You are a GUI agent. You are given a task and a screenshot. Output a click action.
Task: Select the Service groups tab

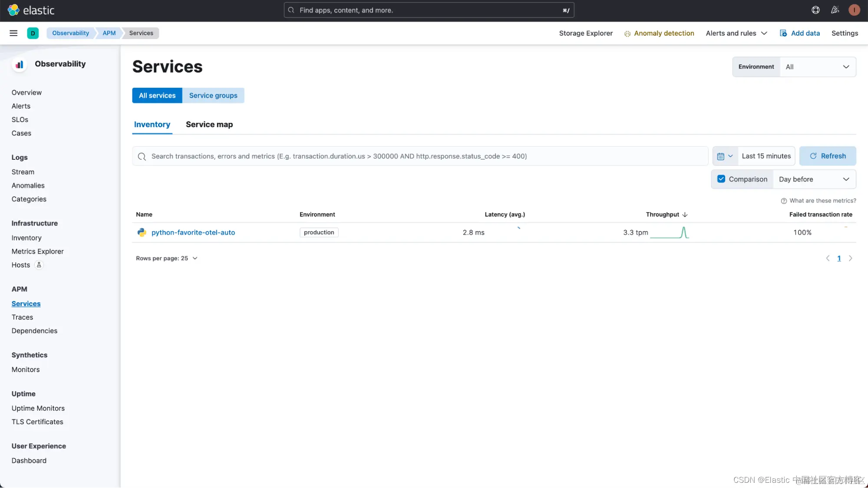point(213,96)
